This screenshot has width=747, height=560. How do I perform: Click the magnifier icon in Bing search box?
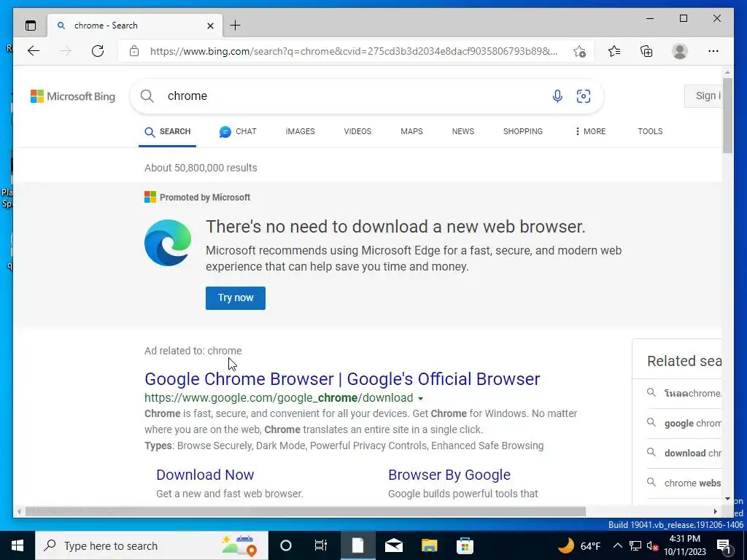click(147, 96)
